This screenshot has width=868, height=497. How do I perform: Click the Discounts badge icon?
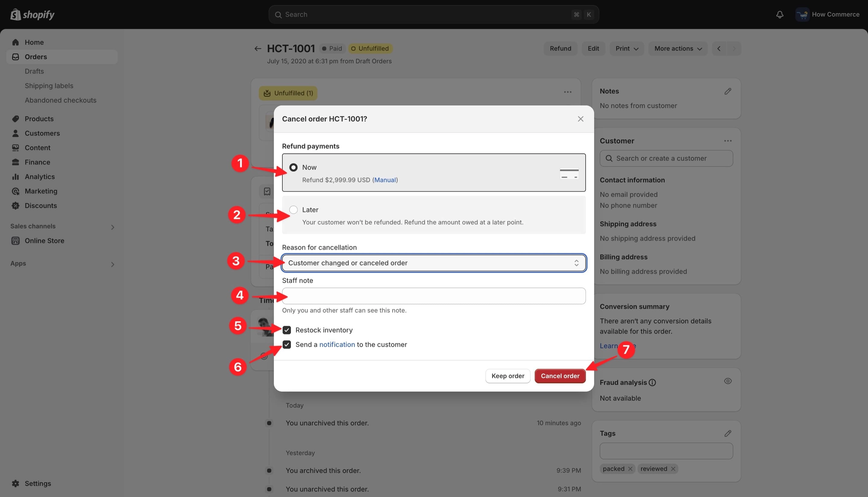tap(15, 206)
